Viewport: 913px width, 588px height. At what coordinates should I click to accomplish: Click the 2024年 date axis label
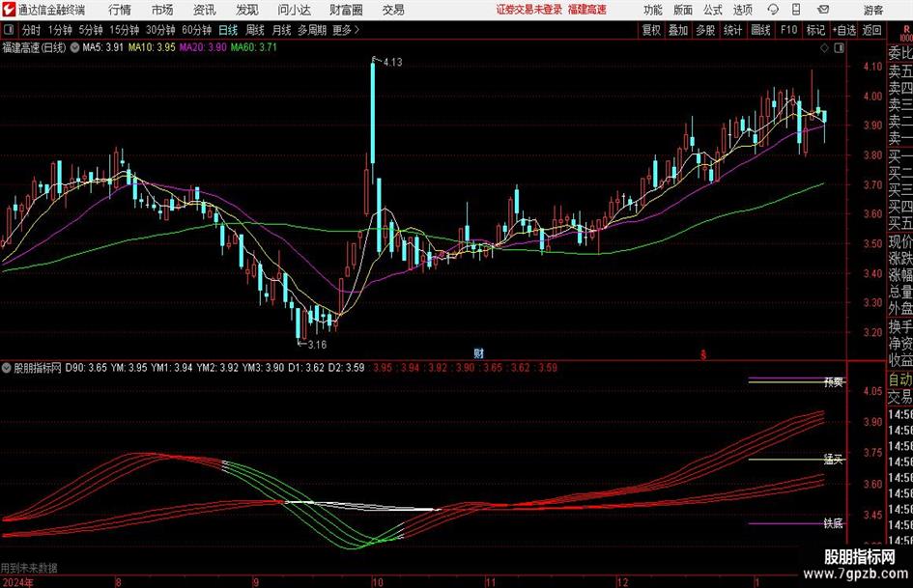click(17, 582)
